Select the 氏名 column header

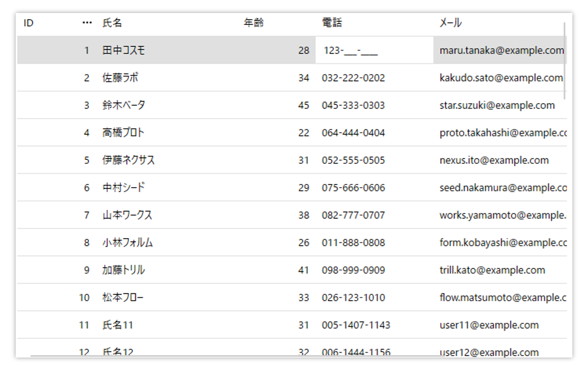point(112,23)
